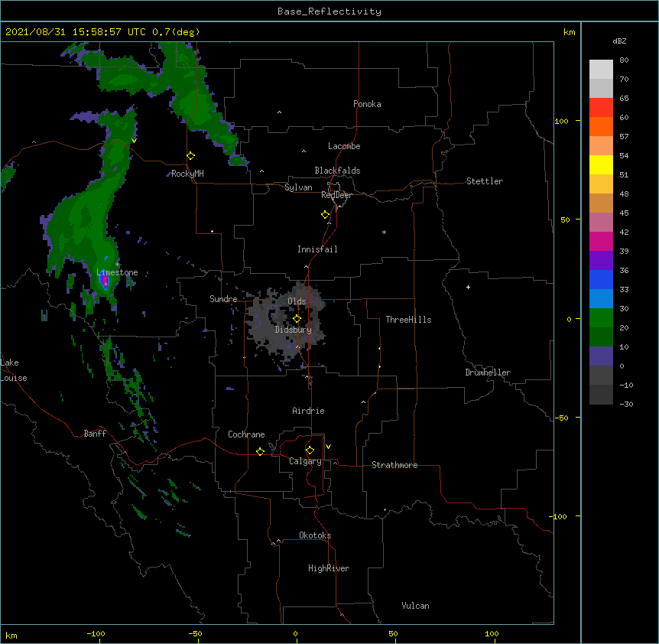Click the yellow marker near RockyMH
Viewport: 659px width, 644px height.
(191, 156)
